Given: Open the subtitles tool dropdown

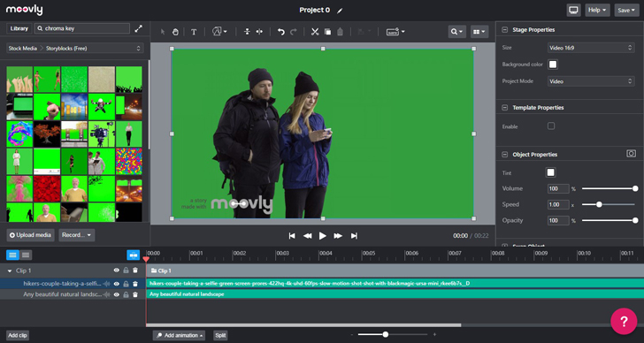Looking at the screenshot, I should (x=395, y=32).
